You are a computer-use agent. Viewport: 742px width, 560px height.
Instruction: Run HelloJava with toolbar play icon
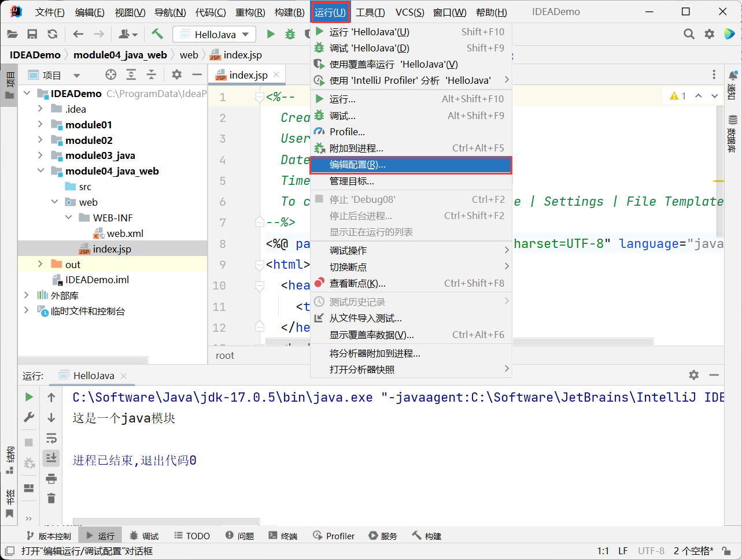(x=271, y=34)
